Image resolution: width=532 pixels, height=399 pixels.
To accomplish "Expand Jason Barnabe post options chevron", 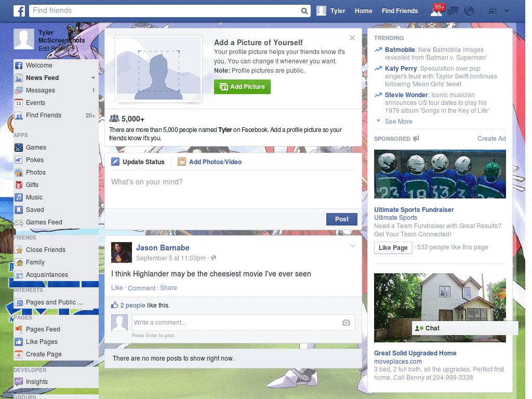I will pos(353,246).
